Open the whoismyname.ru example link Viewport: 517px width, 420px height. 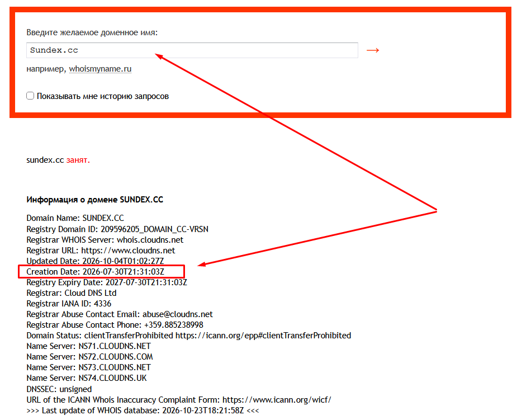(x=100, y=69)
